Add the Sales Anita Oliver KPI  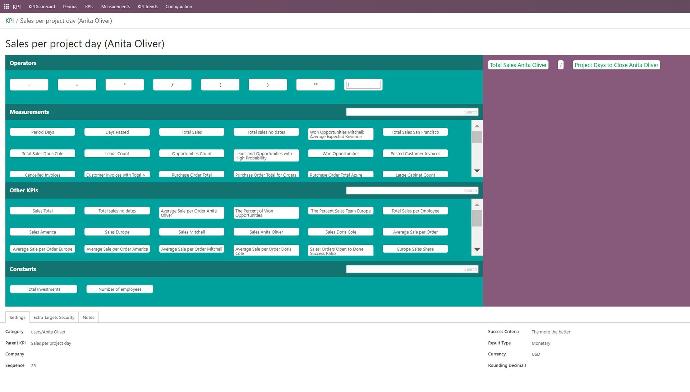[266, 232]
